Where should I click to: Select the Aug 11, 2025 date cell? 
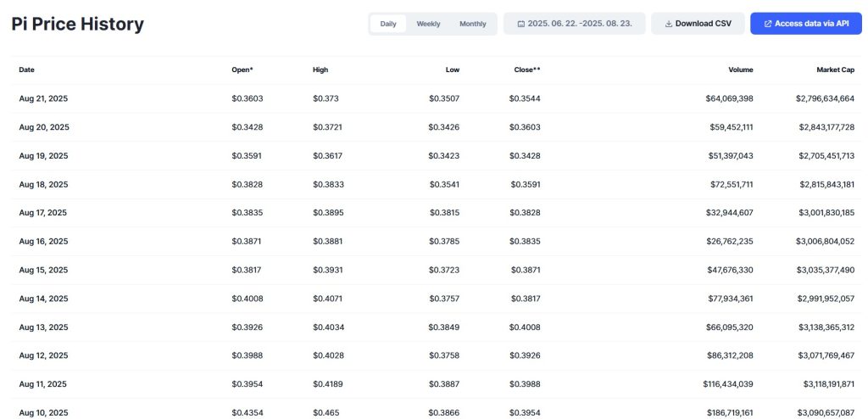click(42, 384)
